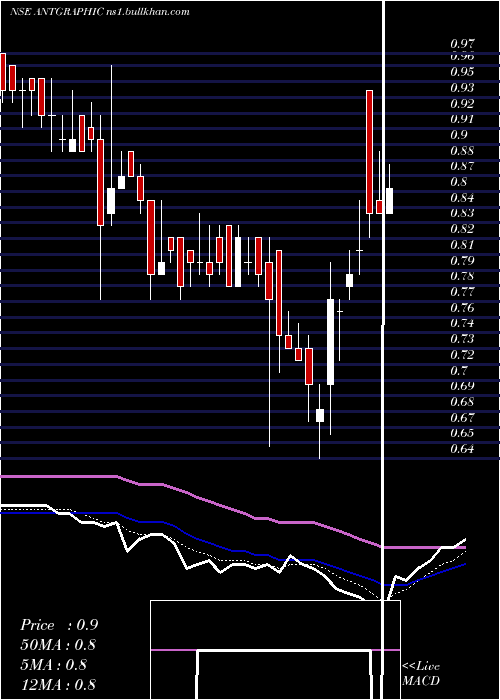Click the 0.95 price axis label
Screen dimensions: 500x700
tap(462, 71)
